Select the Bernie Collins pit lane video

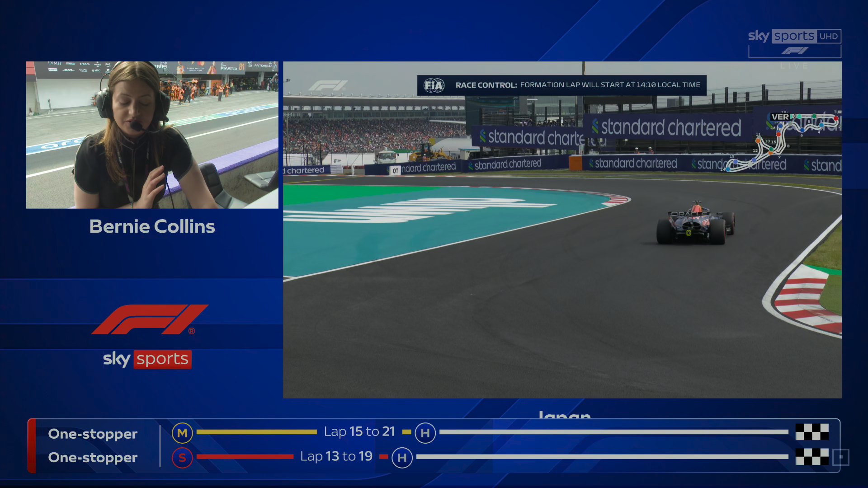[x=152, y=135]
